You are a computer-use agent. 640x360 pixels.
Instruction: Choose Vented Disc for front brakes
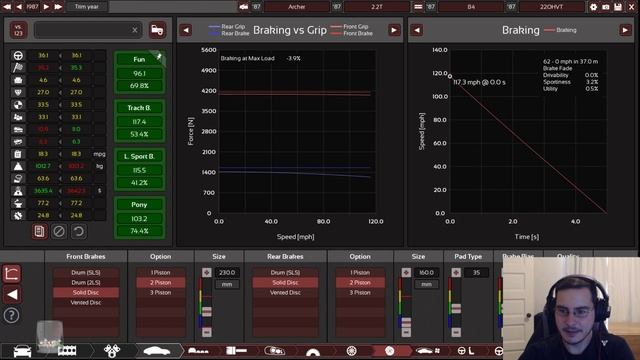(x=86, y=302)
